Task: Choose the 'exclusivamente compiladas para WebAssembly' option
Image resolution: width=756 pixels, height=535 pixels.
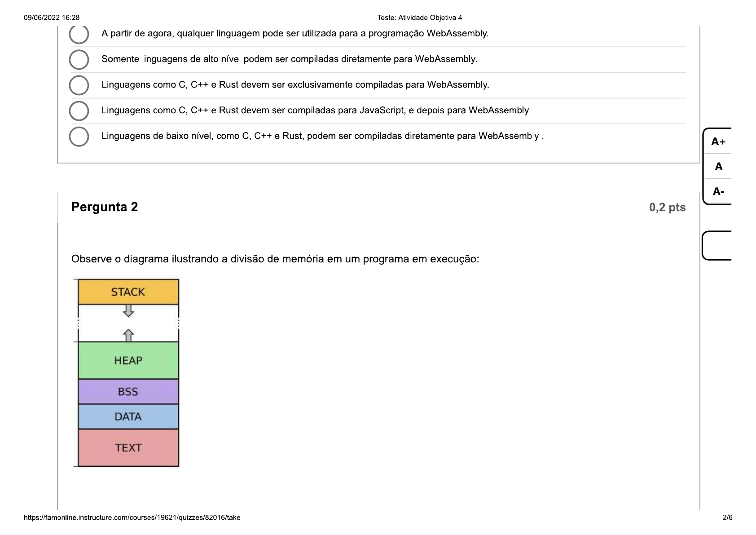Action: 80,84
